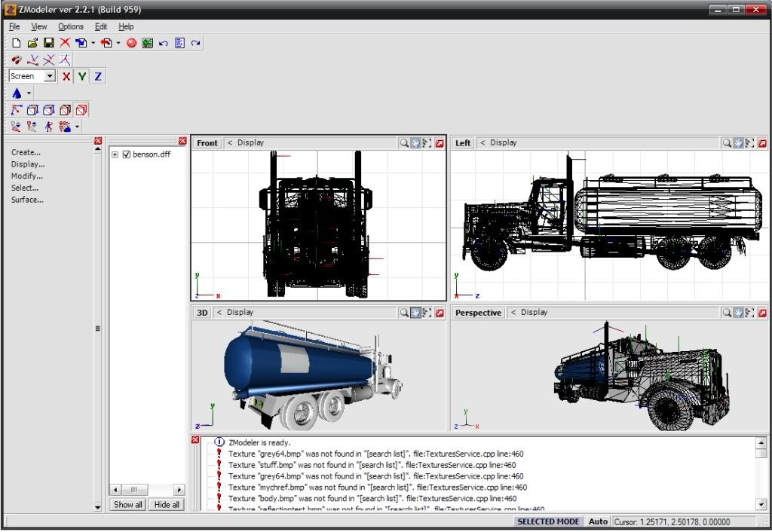The height and width of the screenshot is (532, 772).
Task: Open the Help menu
Action: [x=126, y=26]
